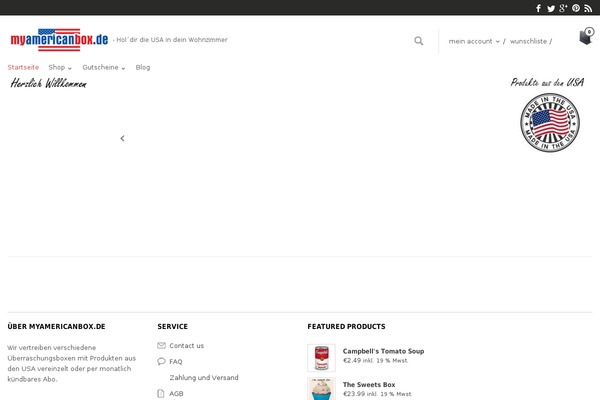Click the €23.99 price text

[x=354, y=394]
